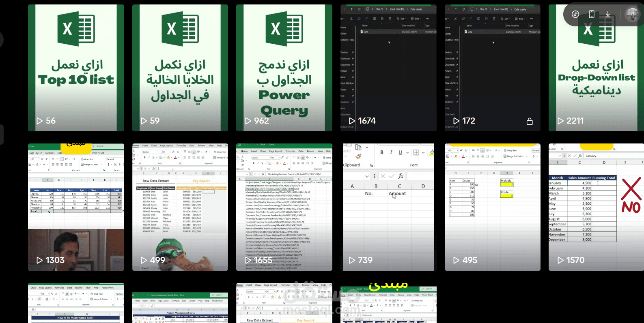Play the Power Query video with 962 views

284,68
